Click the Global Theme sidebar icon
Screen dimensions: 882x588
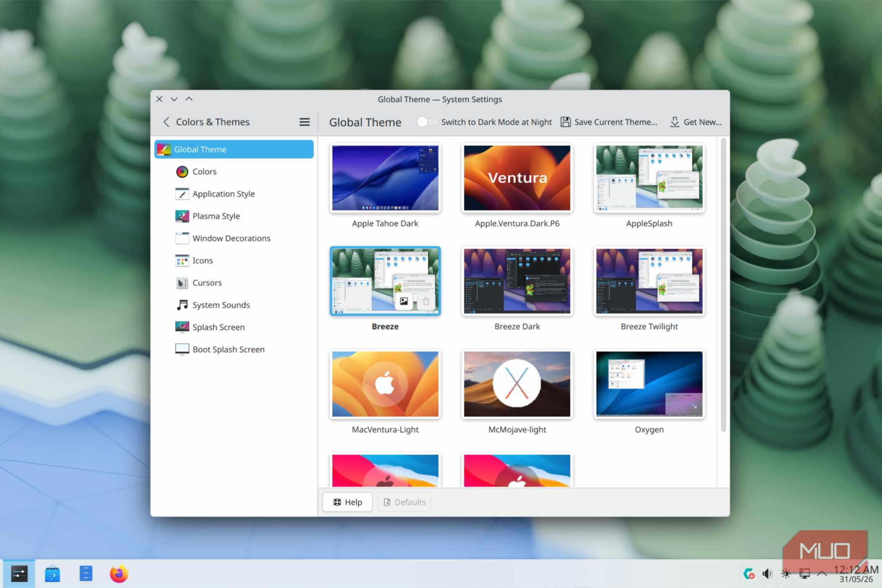point(163,150)
